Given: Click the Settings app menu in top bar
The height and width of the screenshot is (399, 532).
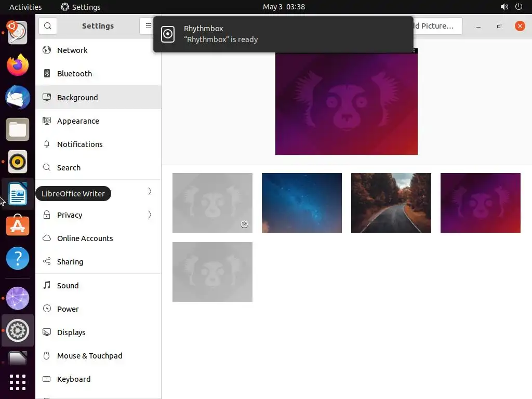Looking at the screenshot, I should click(81, 7).
